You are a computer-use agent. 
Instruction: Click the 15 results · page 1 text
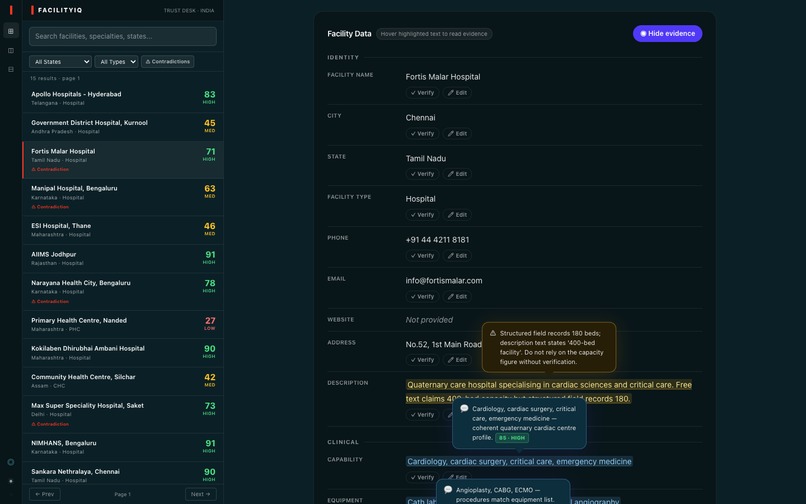55,78
